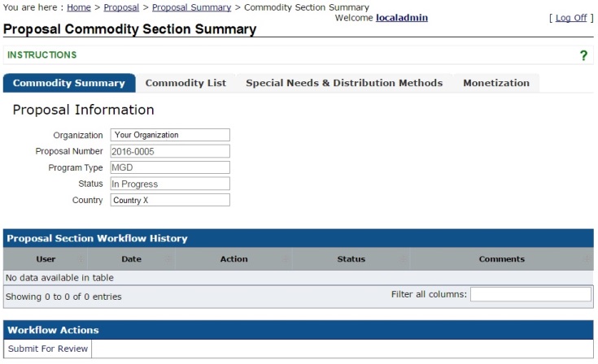This screenshot has width=598, height=364.
Task: Click the Log Off link
Action: (x=571, y=18)
